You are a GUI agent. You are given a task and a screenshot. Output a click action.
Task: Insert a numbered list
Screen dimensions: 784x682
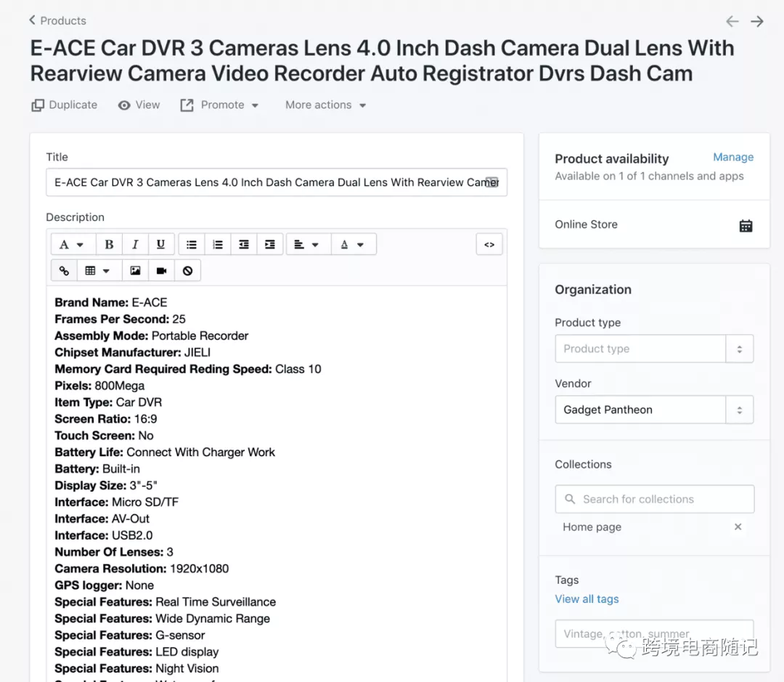218,244
